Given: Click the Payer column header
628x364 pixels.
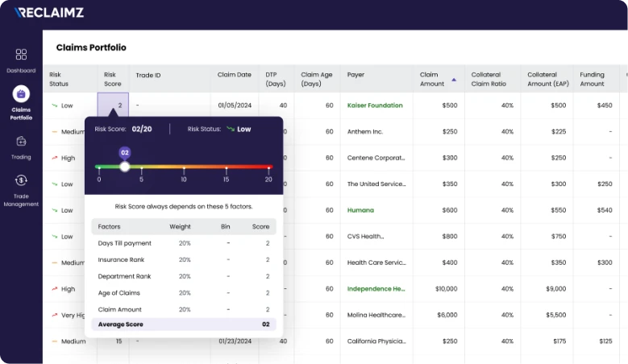Looking at the screenshot, I should (x=356, y=75).
